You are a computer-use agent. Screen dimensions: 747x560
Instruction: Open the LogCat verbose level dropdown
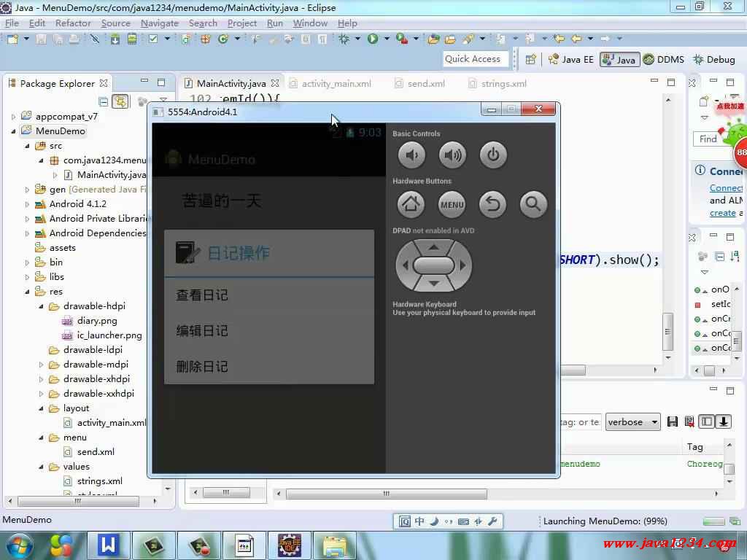[x=632, y=422]
